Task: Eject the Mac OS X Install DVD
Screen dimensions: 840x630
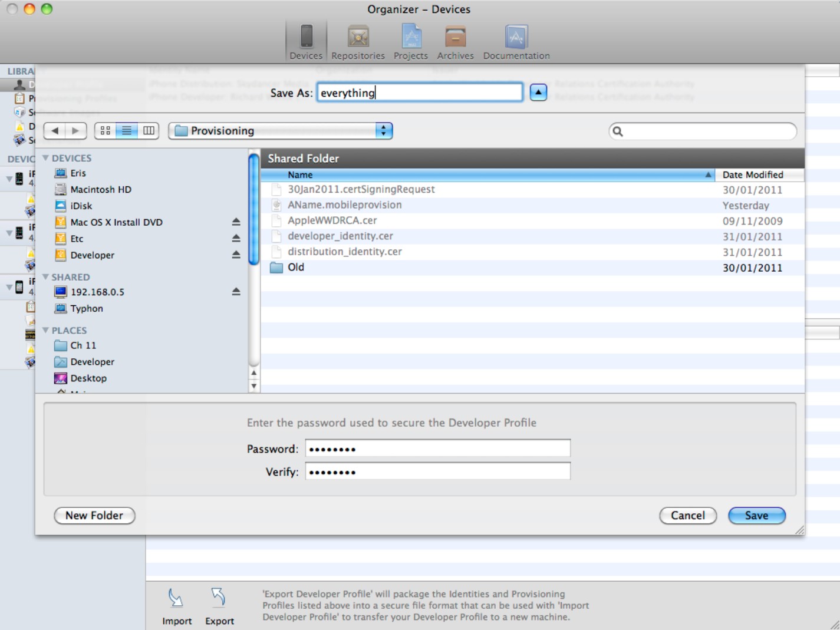Action: click(236, 222)
